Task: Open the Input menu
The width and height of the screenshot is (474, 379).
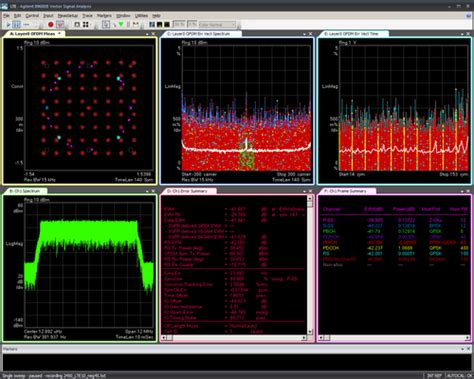Action: 48,16
